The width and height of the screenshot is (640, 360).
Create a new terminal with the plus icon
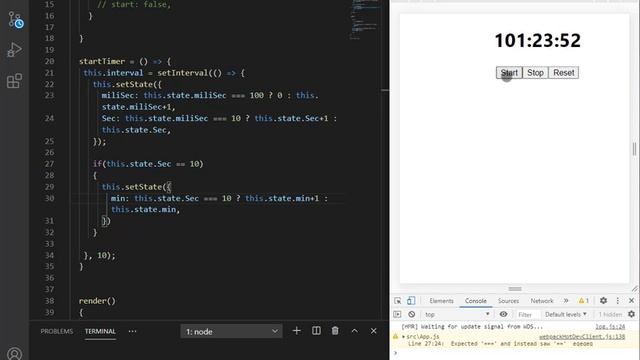tap(297, 331)
